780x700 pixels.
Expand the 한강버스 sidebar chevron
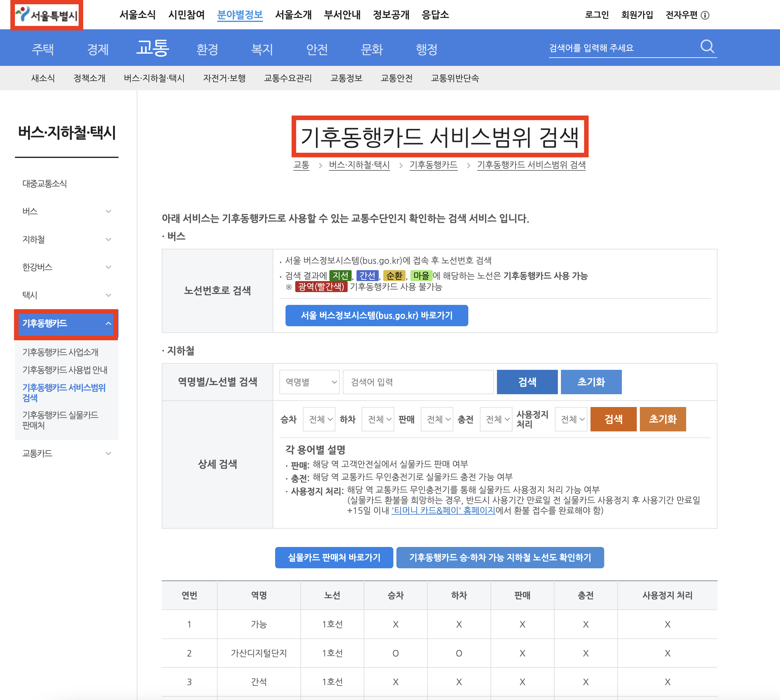click(x=108, y=267)
